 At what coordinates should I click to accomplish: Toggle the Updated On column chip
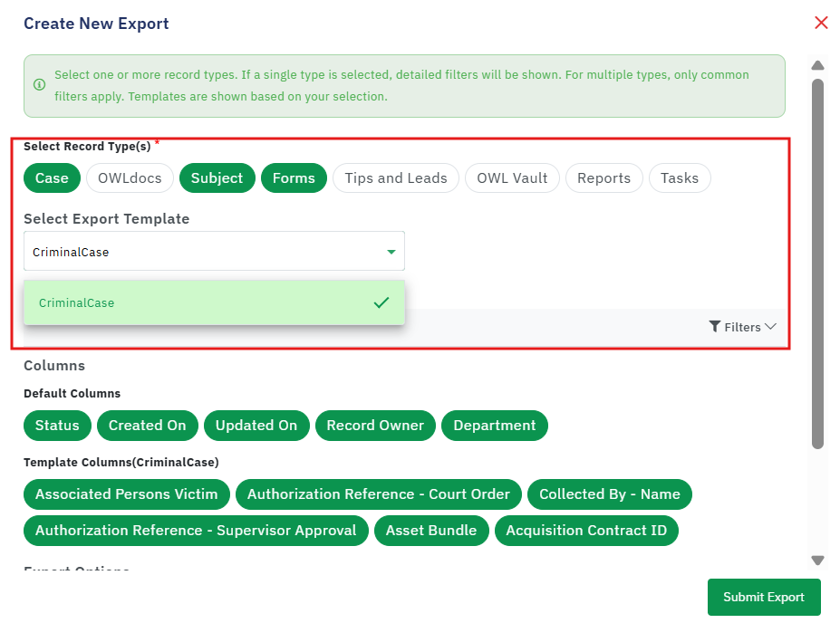pos(256,426)
